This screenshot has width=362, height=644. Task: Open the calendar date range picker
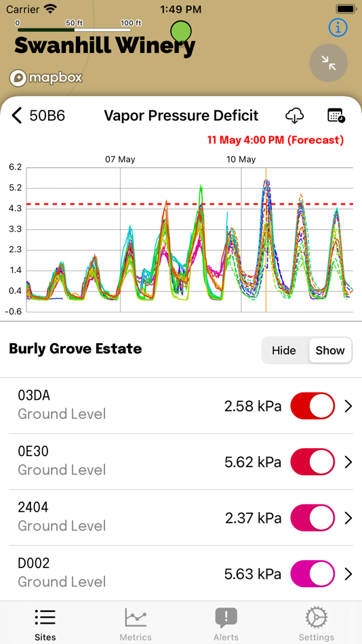pyautogui.click(x=336, y=115)
